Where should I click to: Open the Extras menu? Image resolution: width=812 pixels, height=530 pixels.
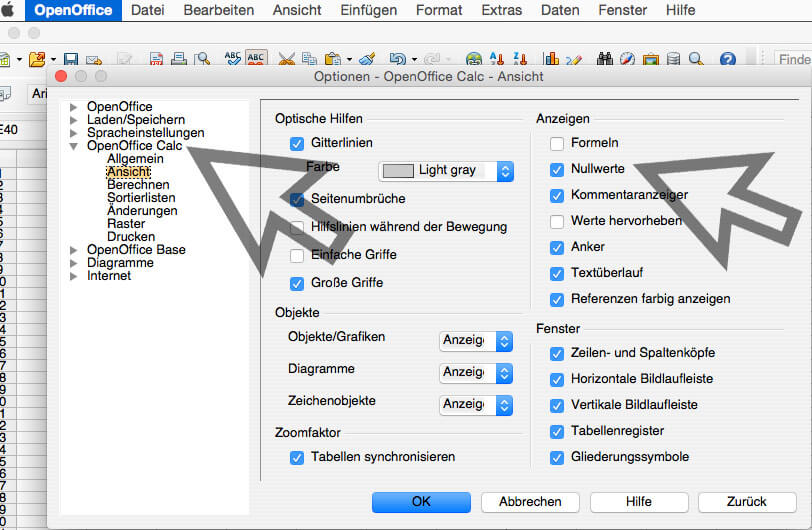[501, 10]
